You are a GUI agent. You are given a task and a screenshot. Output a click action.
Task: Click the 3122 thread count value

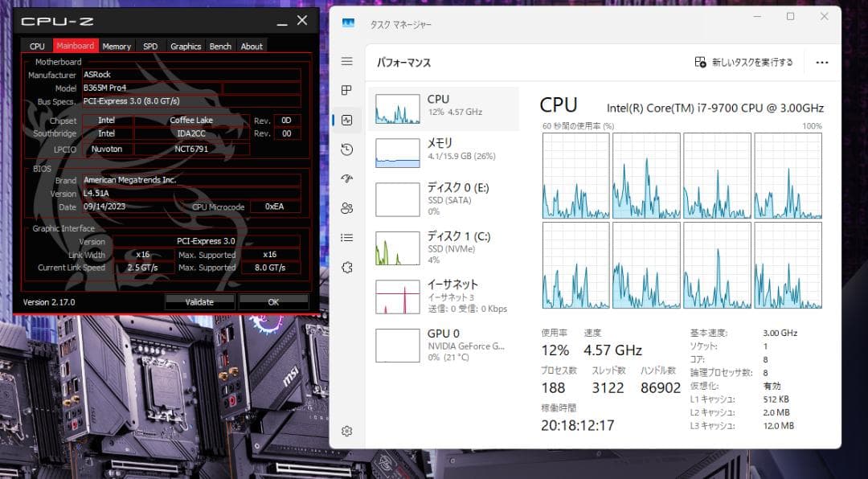pos(608,387)
